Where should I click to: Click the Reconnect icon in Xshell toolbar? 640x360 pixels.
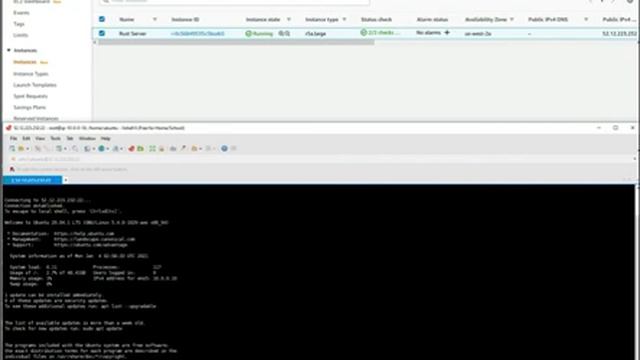[47, 149]
